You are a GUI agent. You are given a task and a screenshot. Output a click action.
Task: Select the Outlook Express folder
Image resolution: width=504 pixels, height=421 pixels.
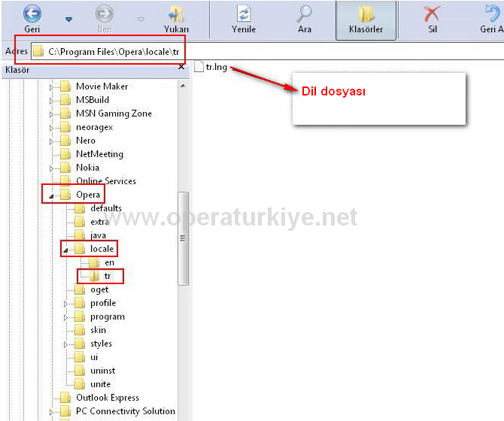click(x=99, y=398)
